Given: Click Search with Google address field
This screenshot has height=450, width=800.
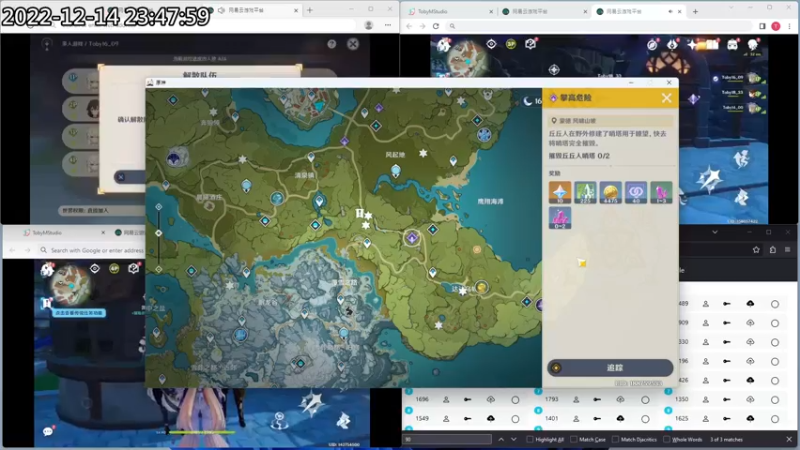Looking at the screenshot, I should pyautogui.click(x=92, y=250).
